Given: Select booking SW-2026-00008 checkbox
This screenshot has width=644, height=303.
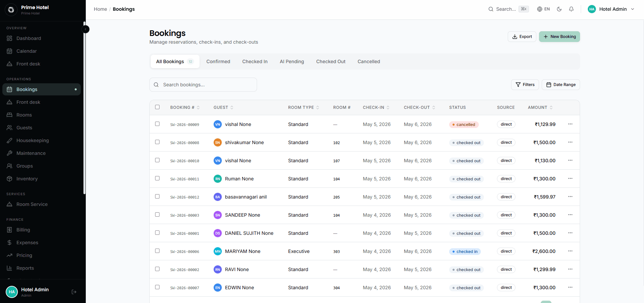Looking at the screenshot, I should coord(157,142).
